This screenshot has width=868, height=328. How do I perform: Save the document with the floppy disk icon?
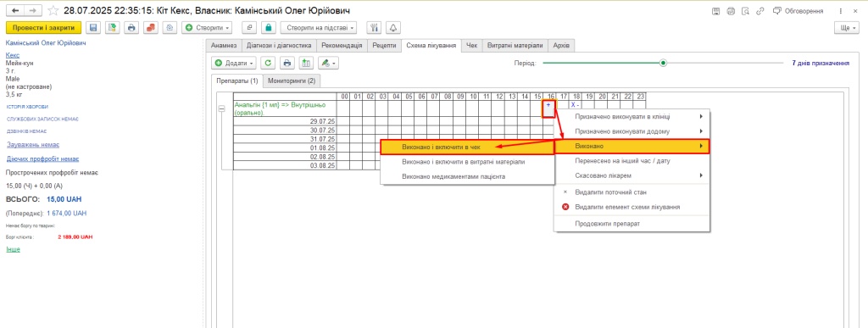[93, 27]
